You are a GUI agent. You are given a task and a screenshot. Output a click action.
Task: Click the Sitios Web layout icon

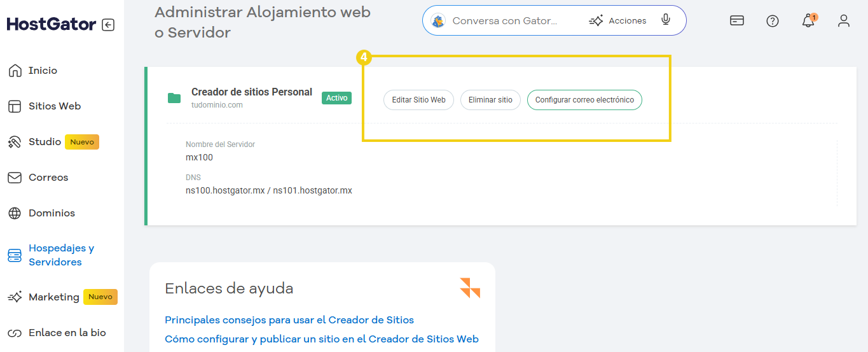(15, 106)
